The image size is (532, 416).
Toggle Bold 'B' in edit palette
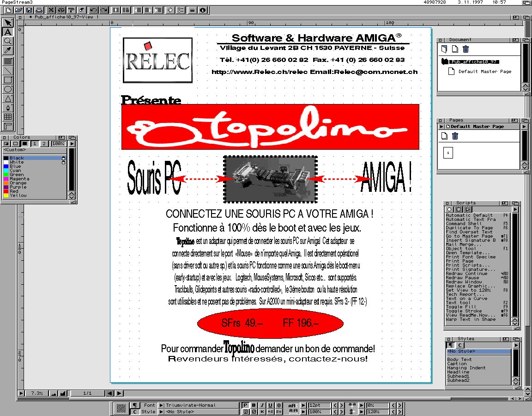[x=254, y=405]
